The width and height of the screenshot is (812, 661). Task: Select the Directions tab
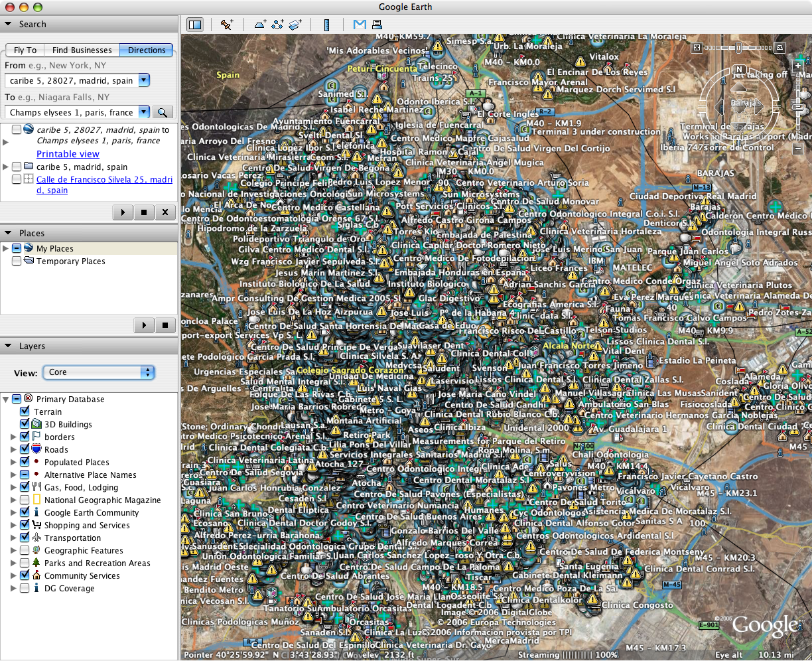coord(147,50)
